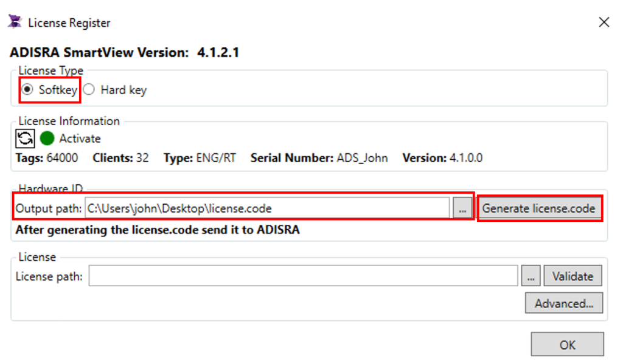Validate the license file

tap(572, 276)
